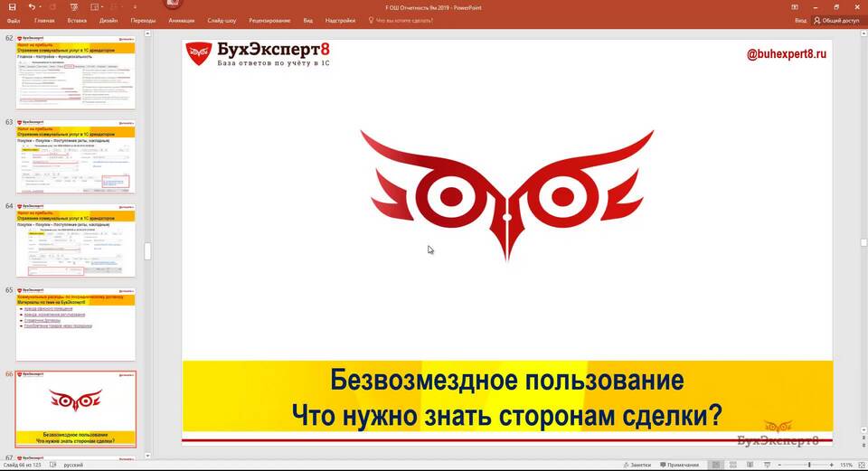Click the Вход sign-in link

point(800,19)
